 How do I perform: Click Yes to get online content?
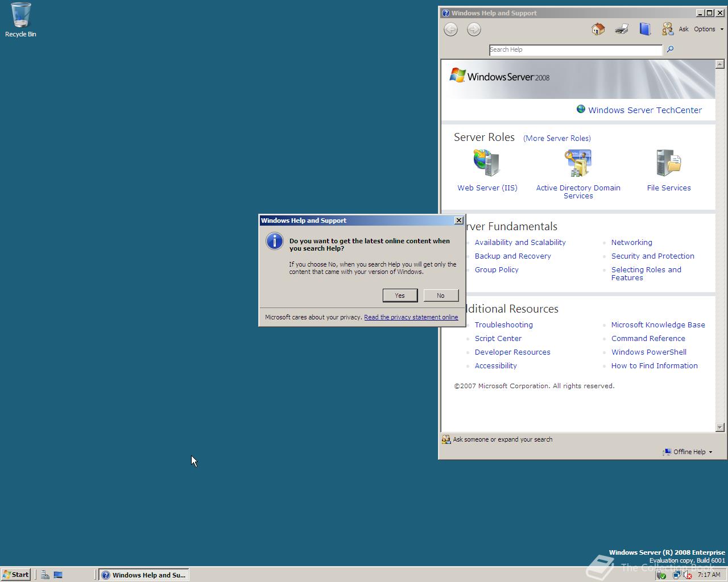(x=400, y=296)
